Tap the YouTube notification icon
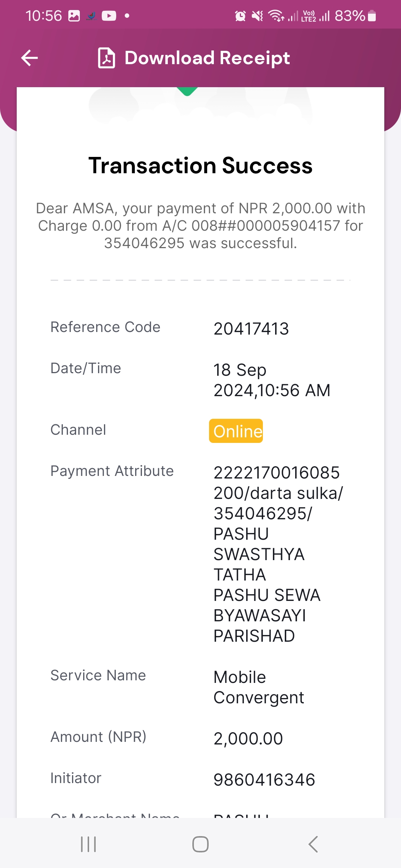 109,16
